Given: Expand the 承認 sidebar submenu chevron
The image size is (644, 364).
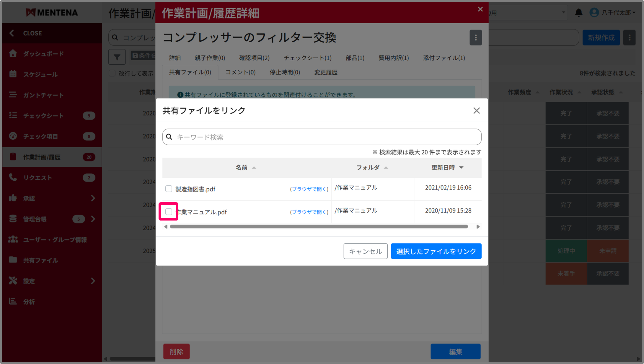Looking at the screenshot, I should 93,198.
